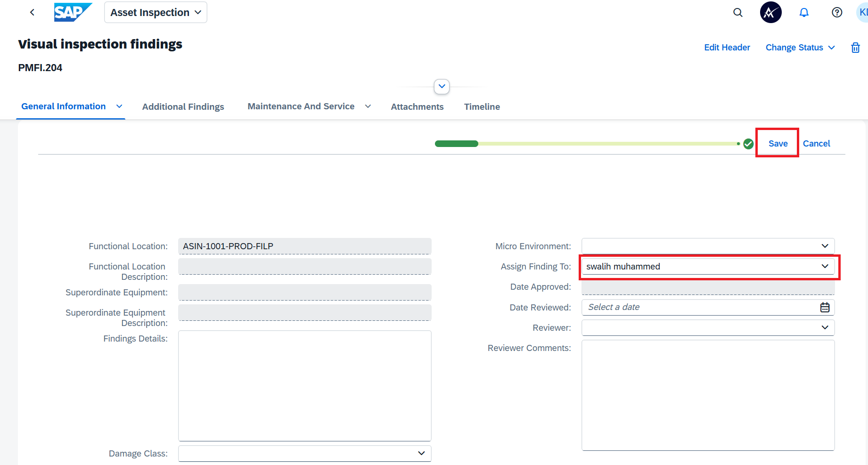Click into the Findings Details text area
Screen dimensions: 868x465
coord(304,385)
